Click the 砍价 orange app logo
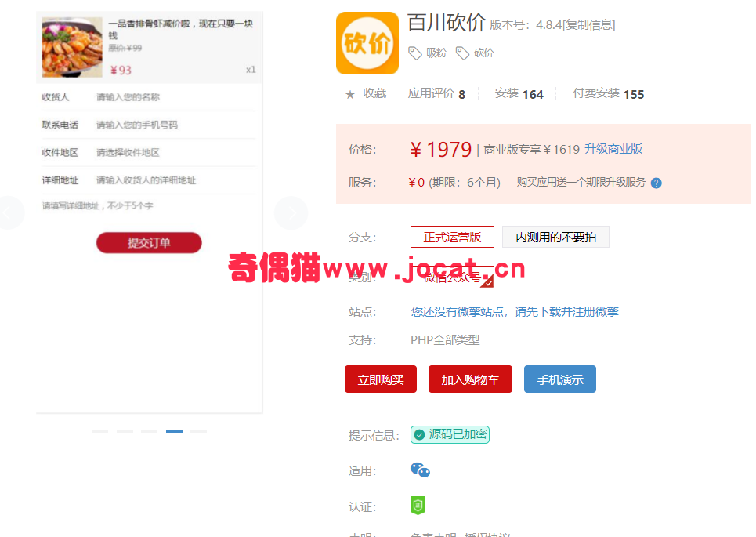This screenshot has width=756, height=537. pyautogui.click(x=367, y=43)
